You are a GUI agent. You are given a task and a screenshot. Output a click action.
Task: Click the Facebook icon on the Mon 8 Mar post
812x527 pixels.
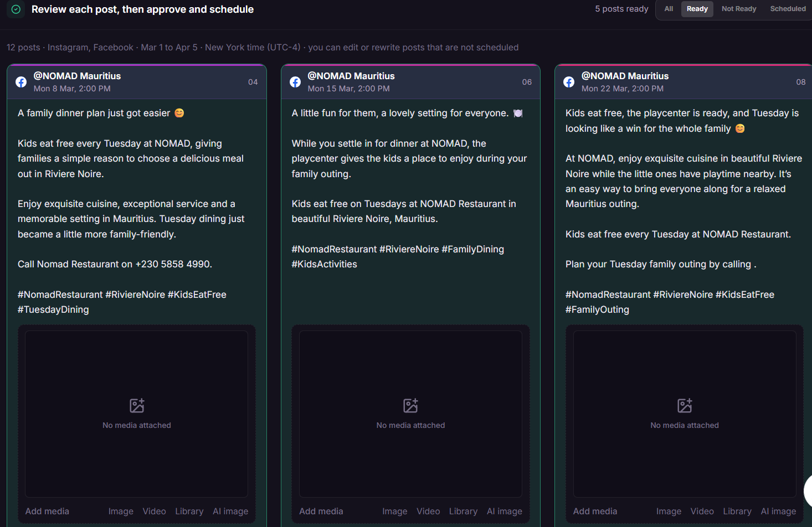[21, 82]
